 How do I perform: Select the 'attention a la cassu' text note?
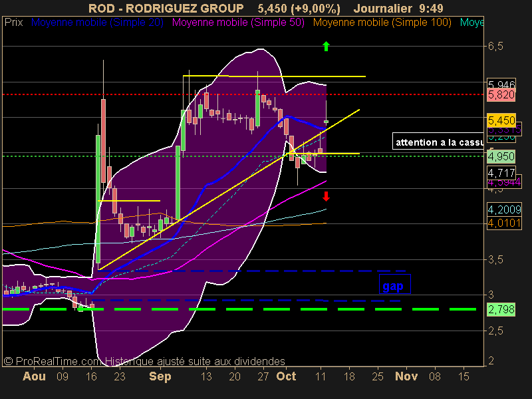438,141
